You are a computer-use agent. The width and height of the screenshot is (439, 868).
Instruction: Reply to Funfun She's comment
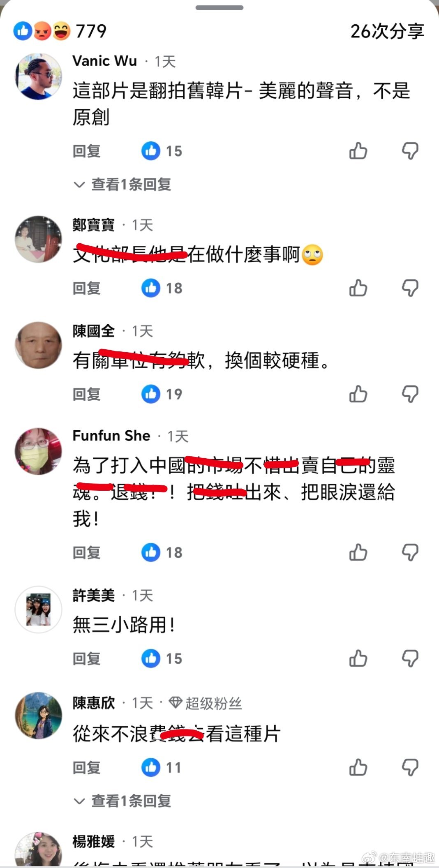pyautogui.click(x=87, y=553)
